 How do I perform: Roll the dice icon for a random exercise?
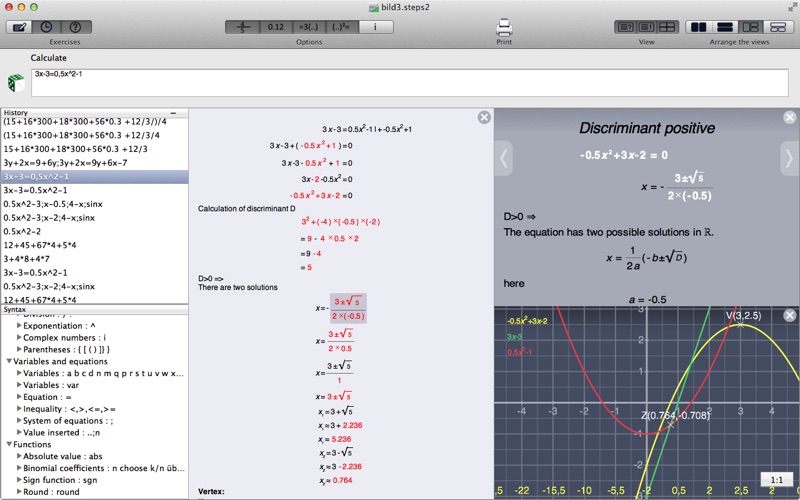click(x=16, y=83)
